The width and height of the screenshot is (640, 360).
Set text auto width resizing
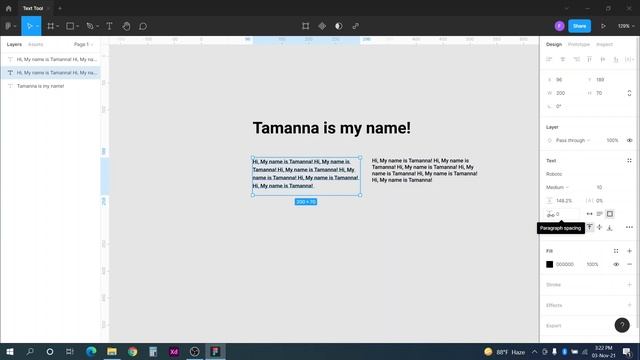coord(589,214)
